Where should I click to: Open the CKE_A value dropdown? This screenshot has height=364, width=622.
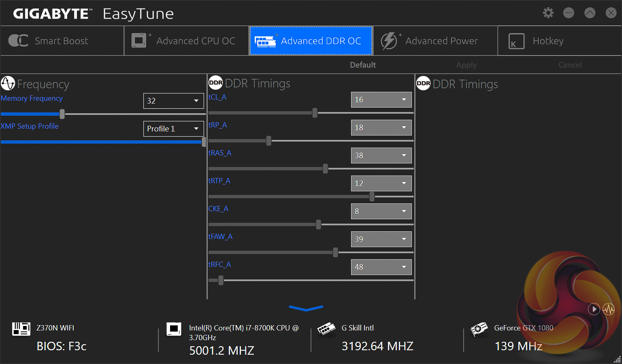(x=381, y=211)
